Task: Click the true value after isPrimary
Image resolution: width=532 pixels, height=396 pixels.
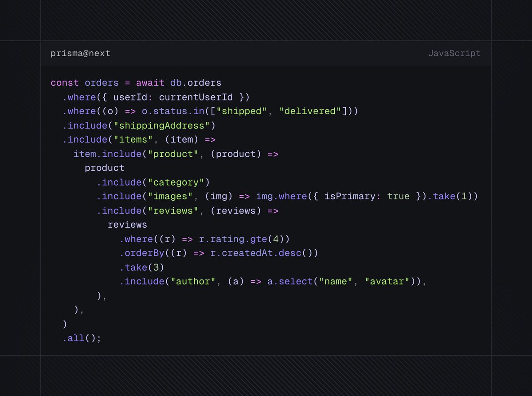Action: click(398, 196)
